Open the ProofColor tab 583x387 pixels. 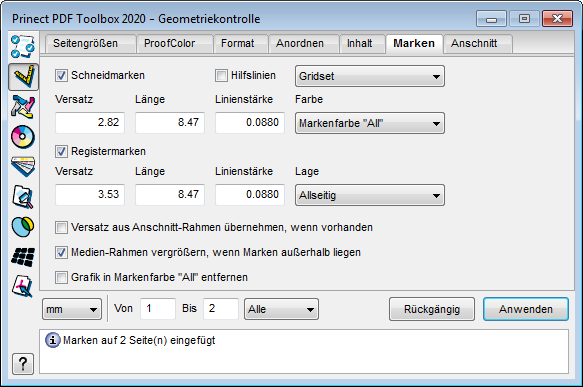[x=175, y=44]
